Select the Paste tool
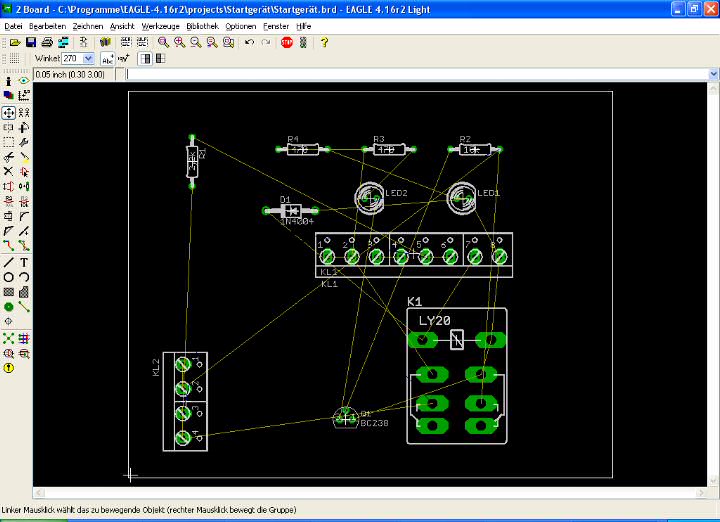 (x=24, y=157)
